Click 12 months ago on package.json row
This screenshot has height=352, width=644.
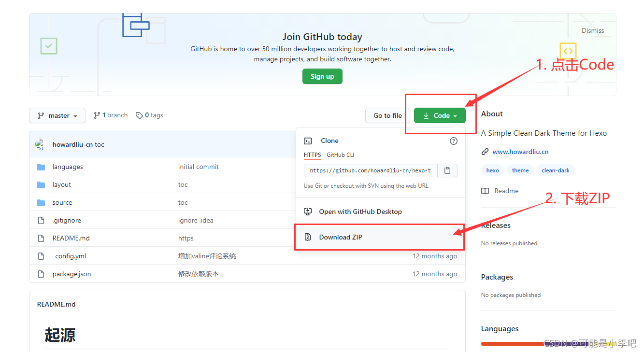tap(435, 274)
